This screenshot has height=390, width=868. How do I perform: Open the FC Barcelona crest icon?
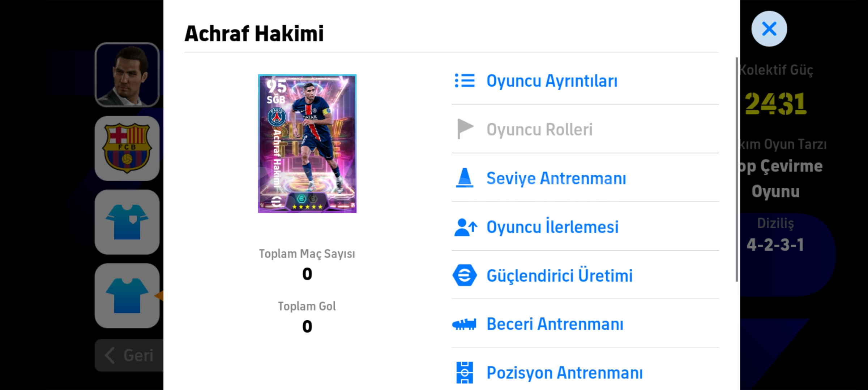pyautogui.click(x=127, y=148)
